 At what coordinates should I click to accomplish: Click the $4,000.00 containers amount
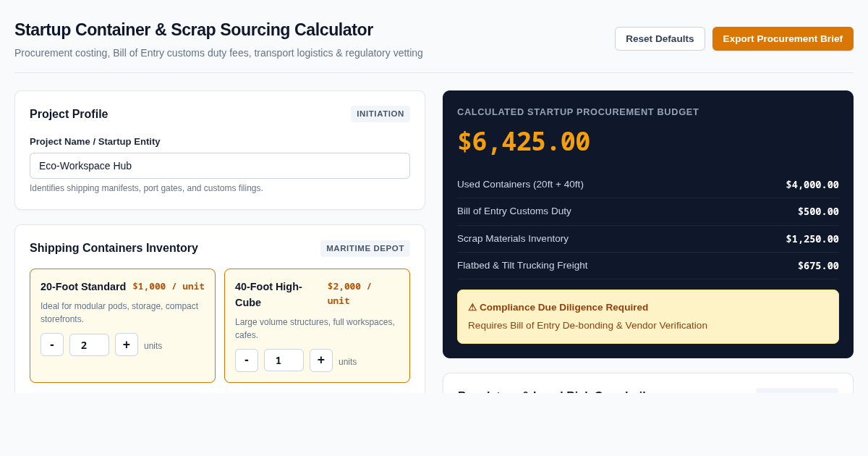coord(812,185)
